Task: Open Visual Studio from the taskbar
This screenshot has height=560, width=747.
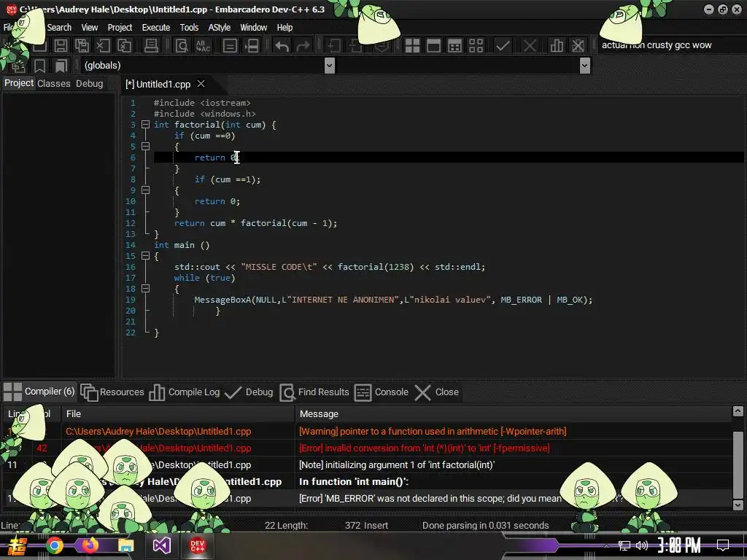Action: [161, 545]
